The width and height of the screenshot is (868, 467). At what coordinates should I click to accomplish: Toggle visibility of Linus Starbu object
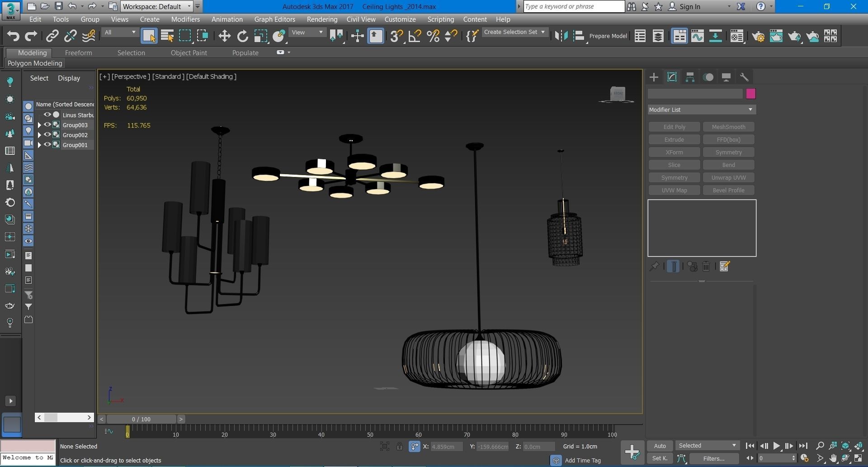pos(47,115)
